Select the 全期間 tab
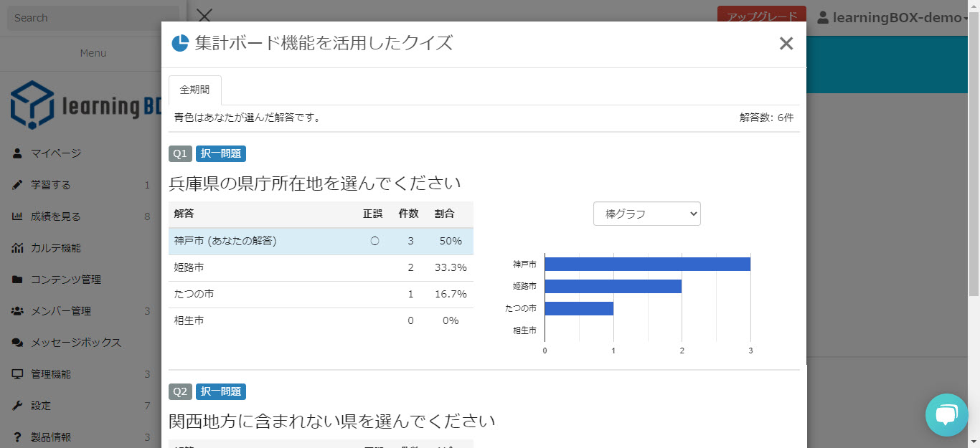The image size is (980, 448). [x=195, y=90]
